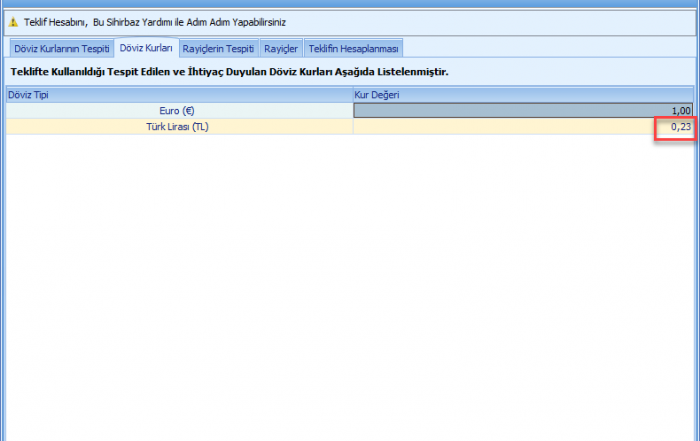This screenshot has height=441, width=700.
Task: Select the Türk Lirası (TL) row
Action: 178,127
